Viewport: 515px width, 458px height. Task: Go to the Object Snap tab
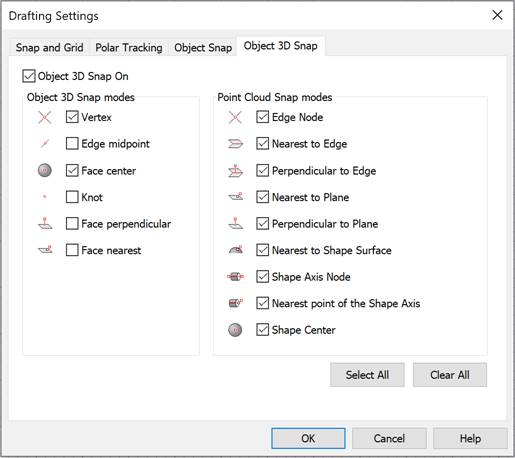(203, 47)
